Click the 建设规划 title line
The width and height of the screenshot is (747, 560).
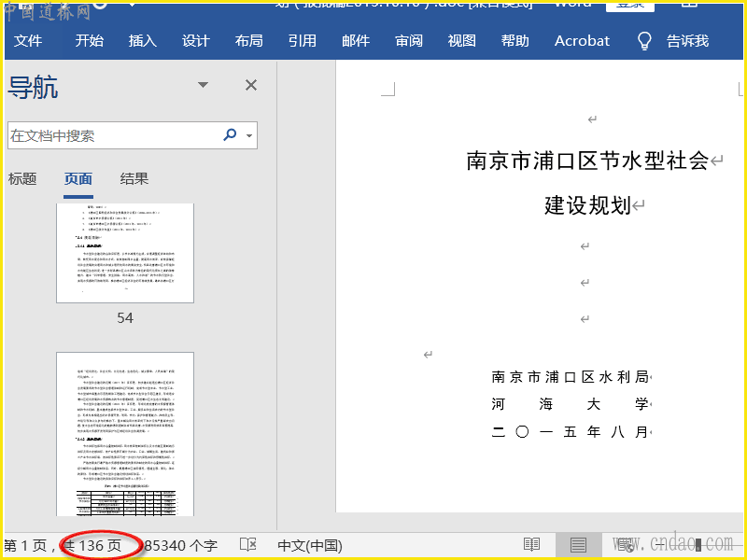(x=588, y=205)
